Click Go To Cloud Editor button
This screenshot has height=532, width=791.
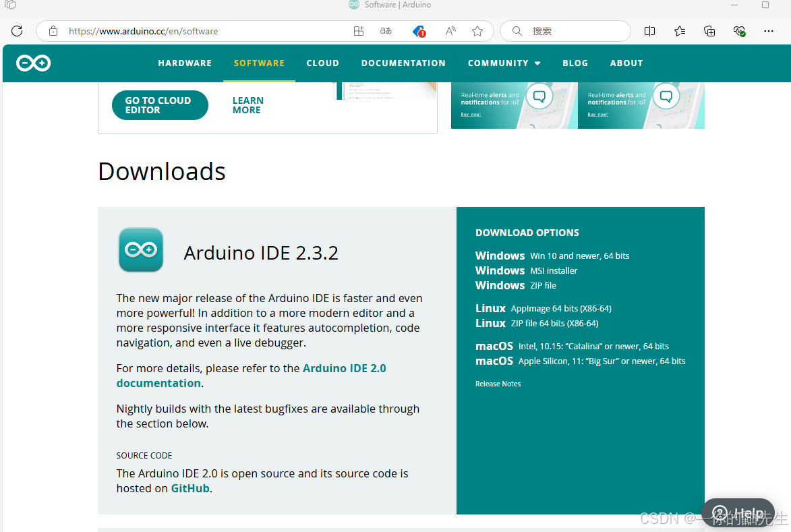(x=160, y=105)
